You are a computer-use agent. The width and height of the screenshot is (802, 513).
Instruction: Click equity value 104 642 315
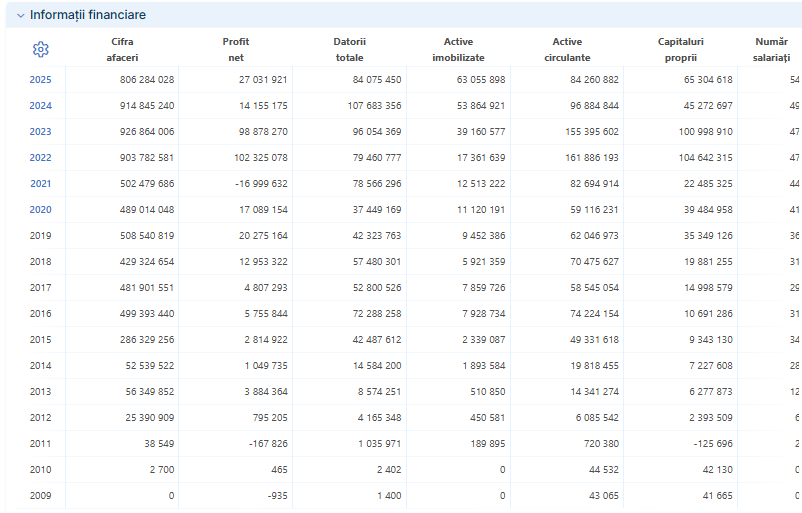coord(705,158)
